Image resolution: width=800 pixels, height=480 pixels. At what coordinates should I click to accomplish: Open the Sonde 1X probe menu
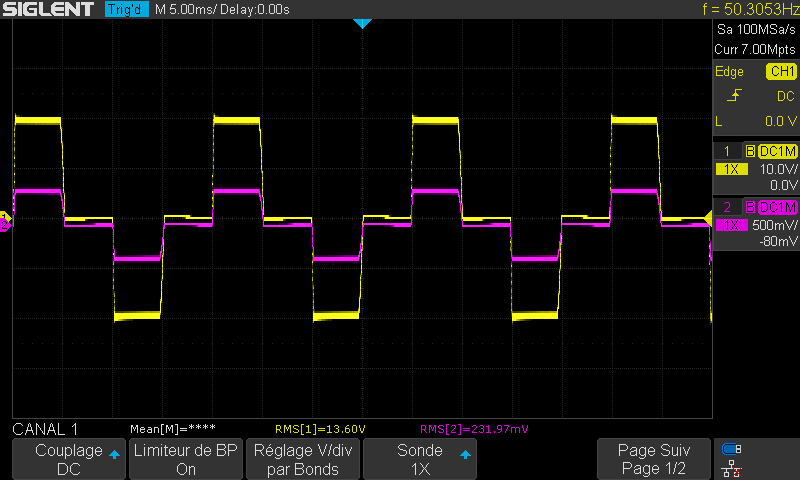420,459
